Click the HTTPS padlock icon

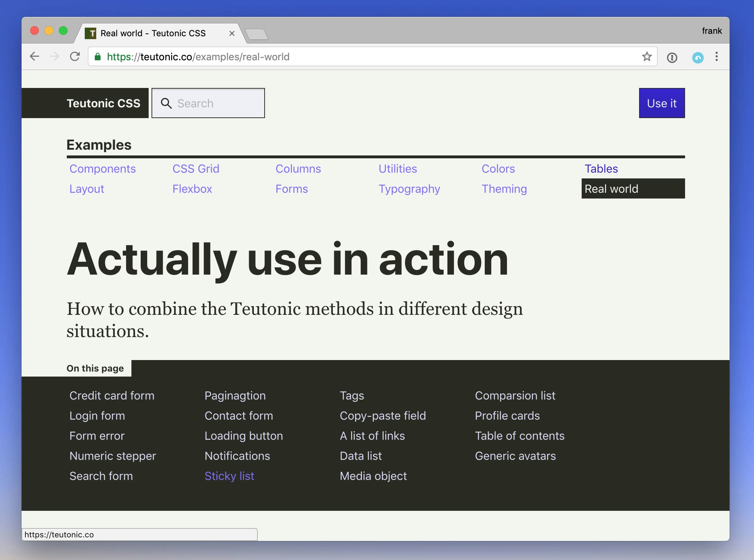coord(97,56)
